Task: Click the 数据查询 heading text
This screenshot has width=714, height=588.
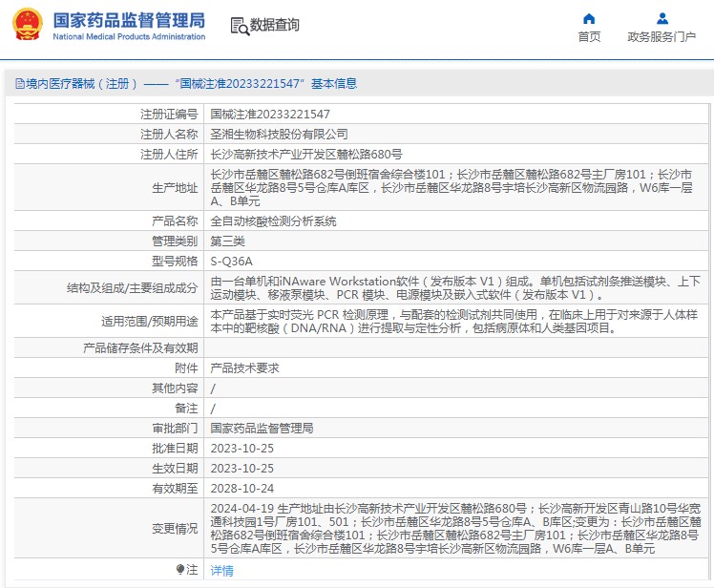Action: click(274, 26)
